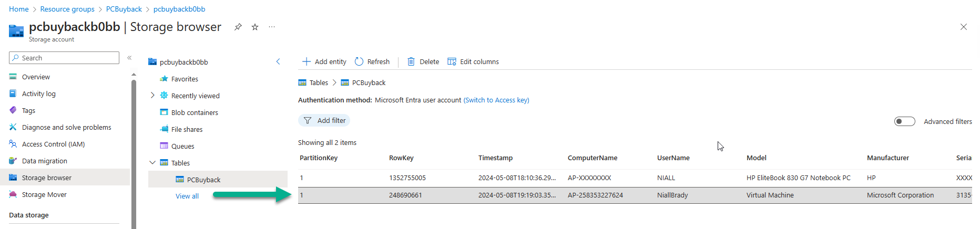Image resolution: width=980 pixels, height=229 pixels.
Task: Go to Resource groups breadcrumb link
Action: click(x=67, y=9)
